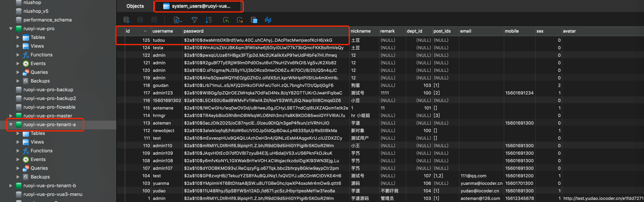The width and height of the screenshot is (644, 202).
Task: Click the password column header
Action: tap(194, 31)
